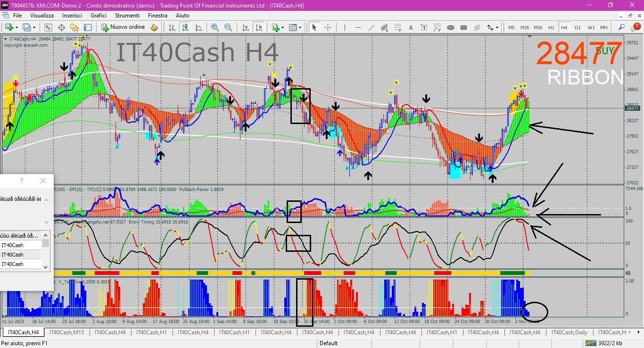The image size is (644, 348).
Task: Open the Indicators list icon
Action: coord(275,27)
